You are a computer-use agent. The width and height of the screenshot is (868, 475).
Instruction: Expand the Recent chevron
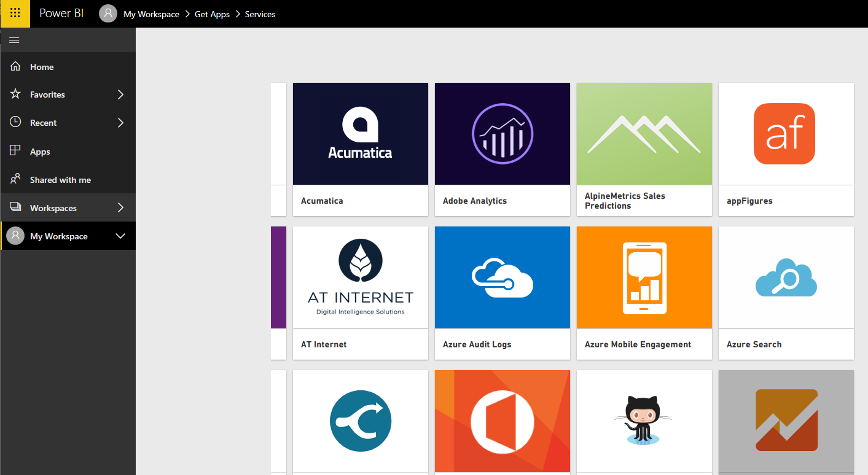pyautogui.click(x=120, y=123)
